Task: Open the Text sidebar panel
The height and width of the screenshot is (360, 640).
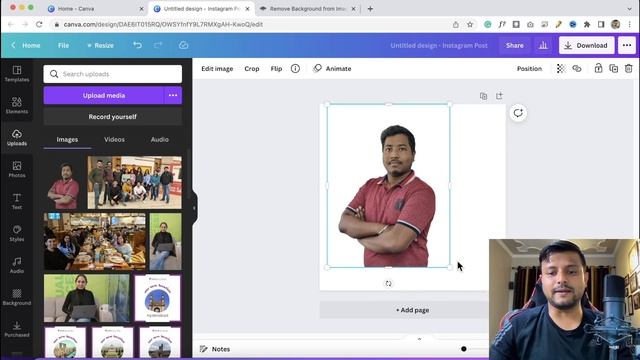Action: [17, 201]
